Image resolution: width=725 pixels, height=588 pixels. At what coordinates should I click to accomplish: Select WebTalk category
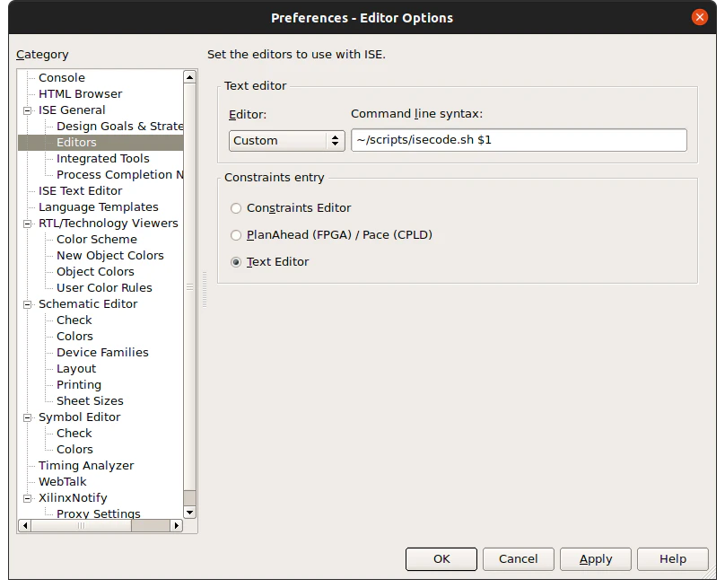pyautogui.click(x=63, y=482)
